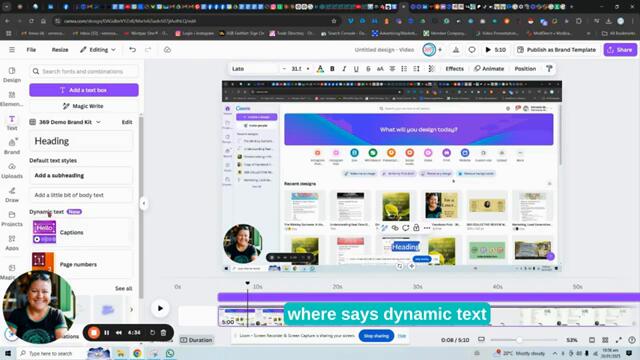Open the Windows Start menu
The image size is (640, 360).
click(8, 353)
